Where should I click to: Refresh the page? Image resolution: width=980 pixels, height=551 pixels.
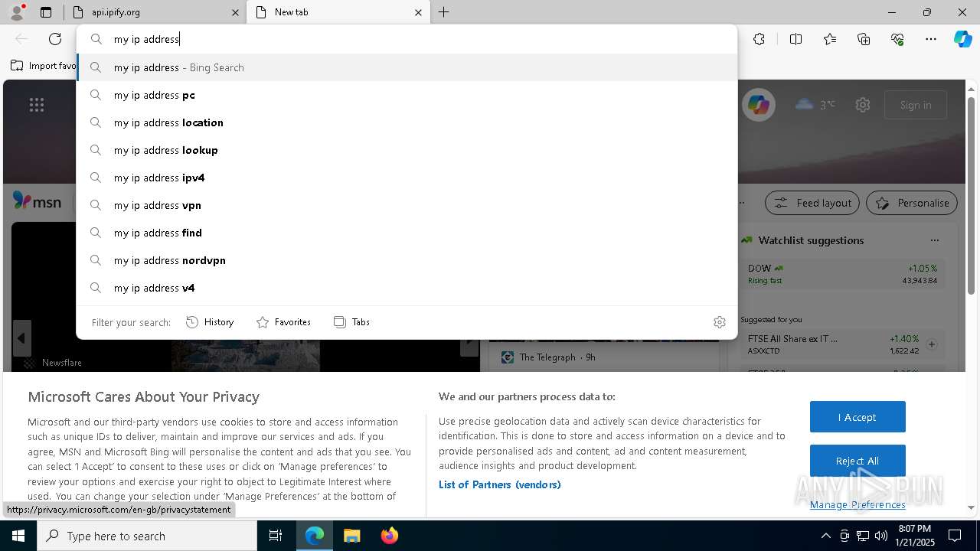[55, 39]
